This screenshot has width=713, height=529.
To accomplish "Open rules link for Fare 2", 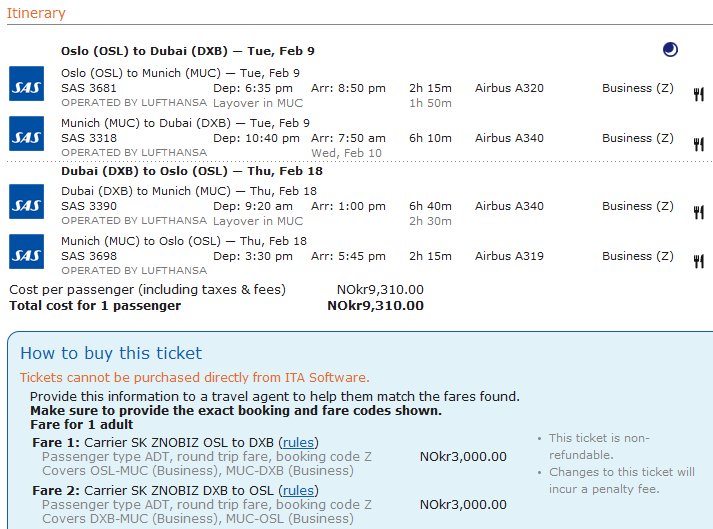I will [299, 491].
